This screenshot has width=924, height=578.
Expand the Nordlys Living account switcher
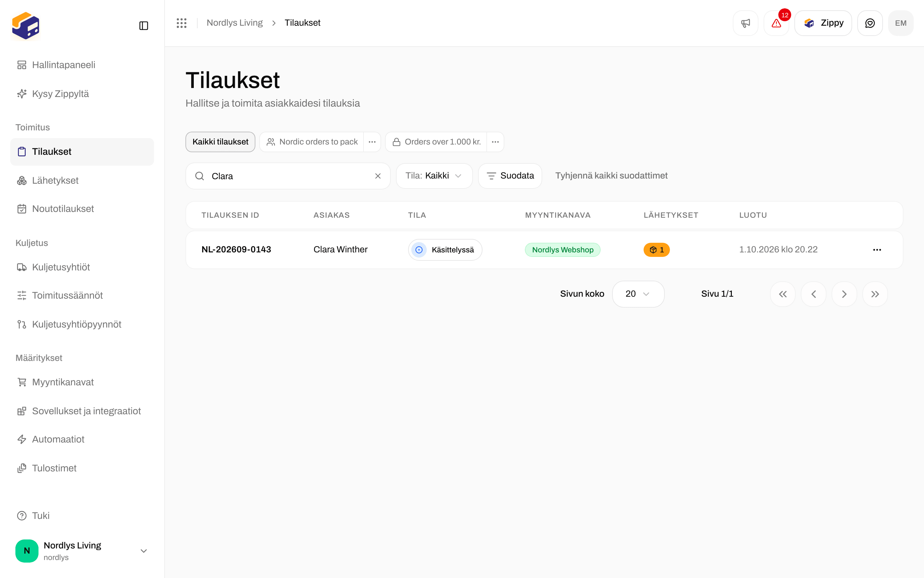82,551
